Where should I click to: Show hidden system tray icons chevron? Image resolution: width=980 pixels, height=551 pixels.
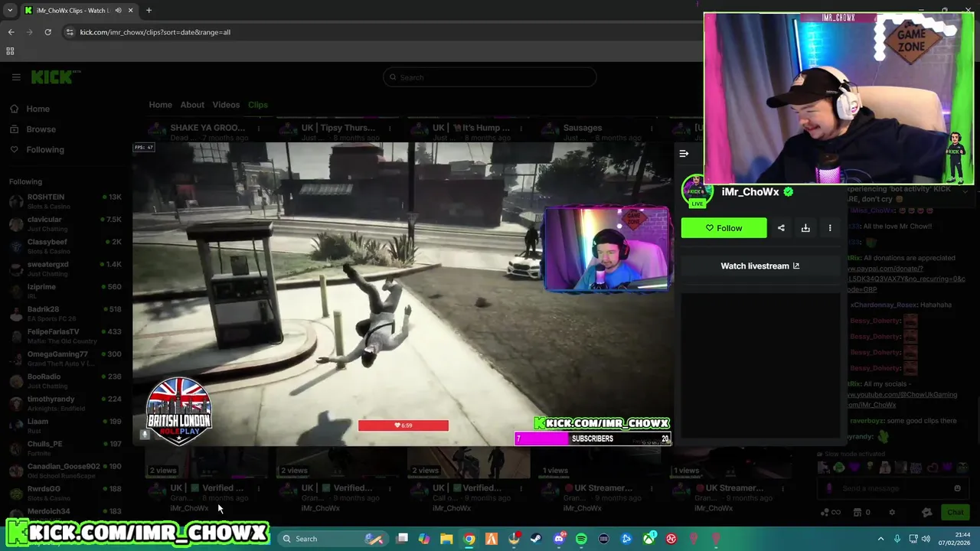(880, 539)
